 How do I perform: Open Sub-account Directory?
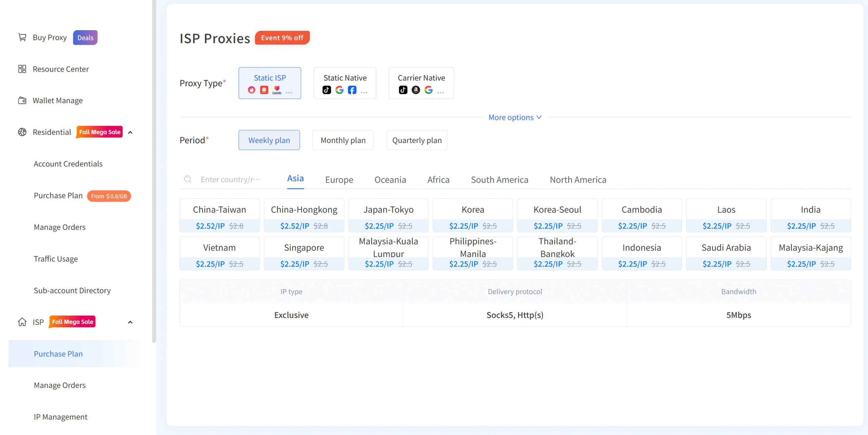point(72,291)
